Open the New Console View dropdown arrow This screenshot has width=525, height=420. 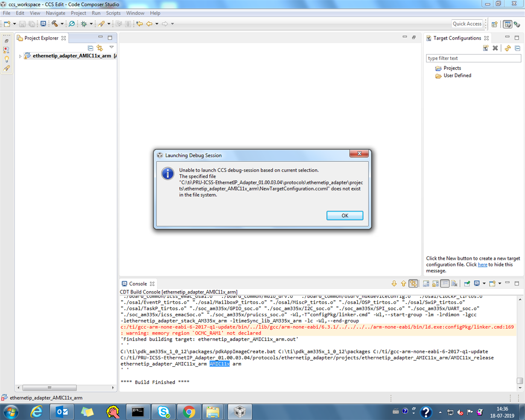500,283
